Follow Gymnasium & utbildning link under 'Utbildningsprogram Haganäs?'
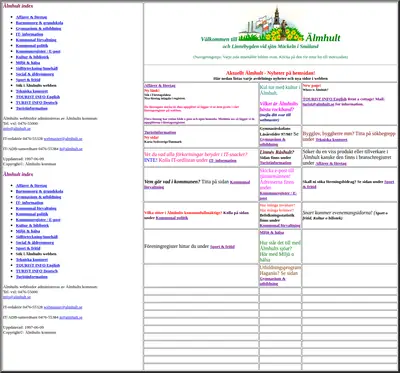Image resolution: width=400 pixels, height=373 pixels. [x=272, y=281]
